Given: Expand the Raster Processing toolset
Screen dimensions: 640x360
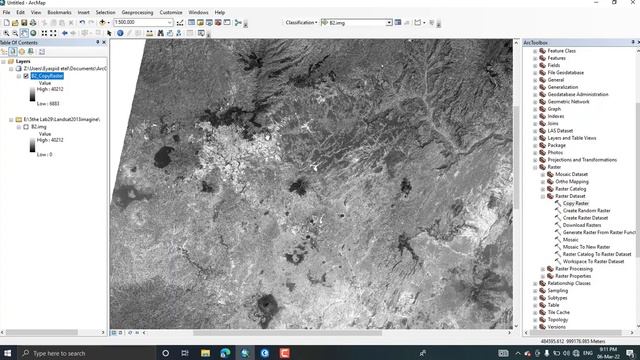Looking at the screenshot, I should pyautogui.click(x=543, y=269).
